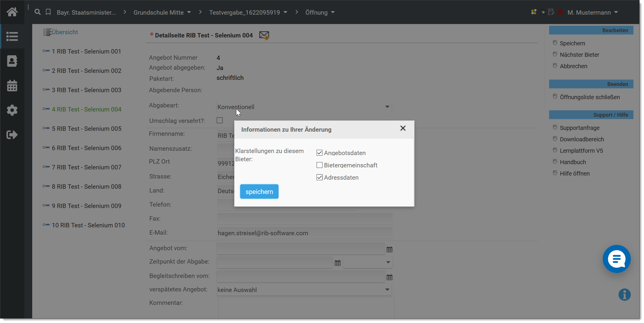Click speichern button in the dialog

pyautogui.click(x=259, y=192)
